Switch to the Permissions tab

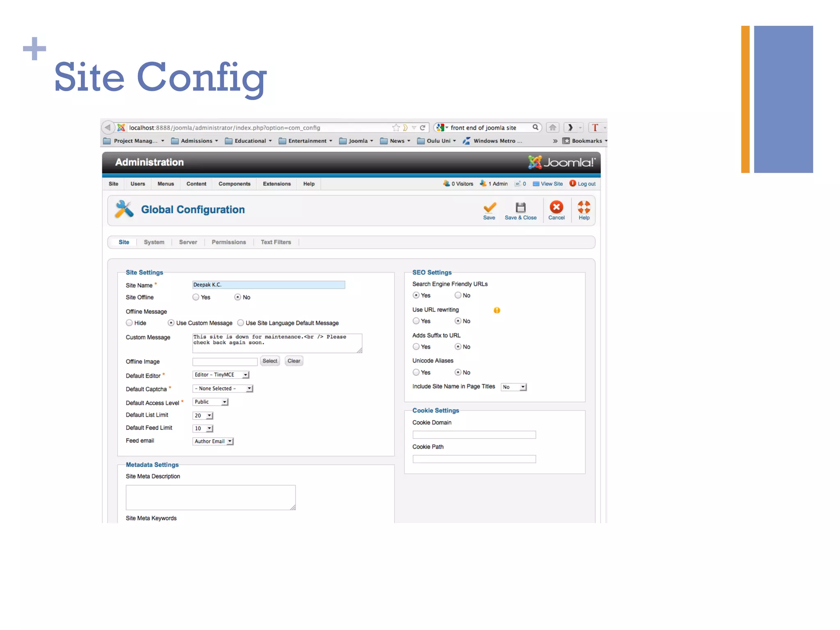pyautogui.click(x=229, y=242)
